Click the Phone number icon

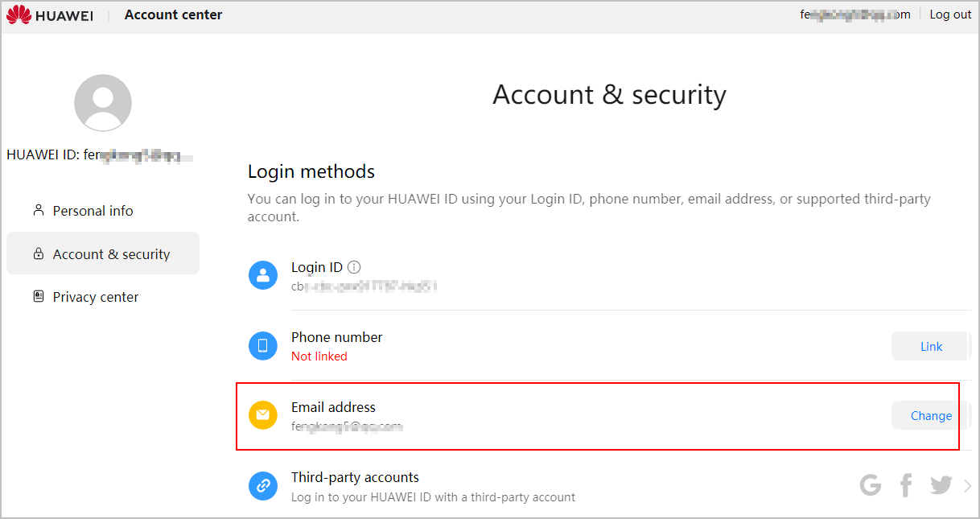tap(263, 346)
